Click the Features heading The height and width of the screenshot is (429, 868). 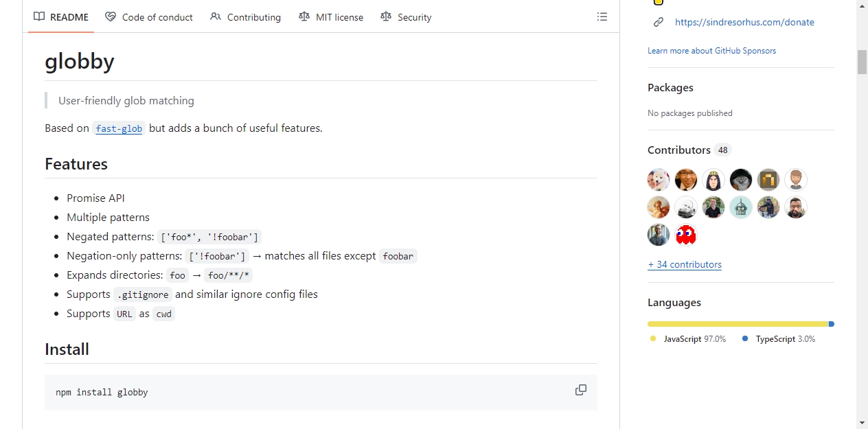point(76,164)
